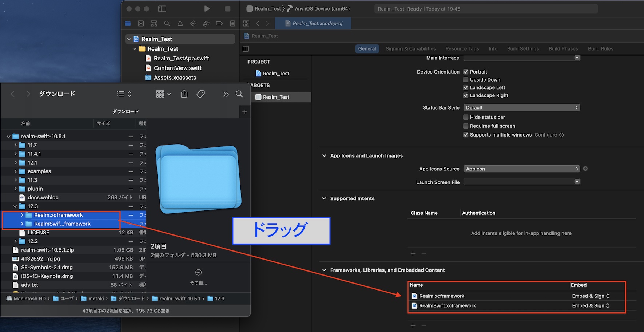Open the Issue navigator warning icon

pos(180,23)
